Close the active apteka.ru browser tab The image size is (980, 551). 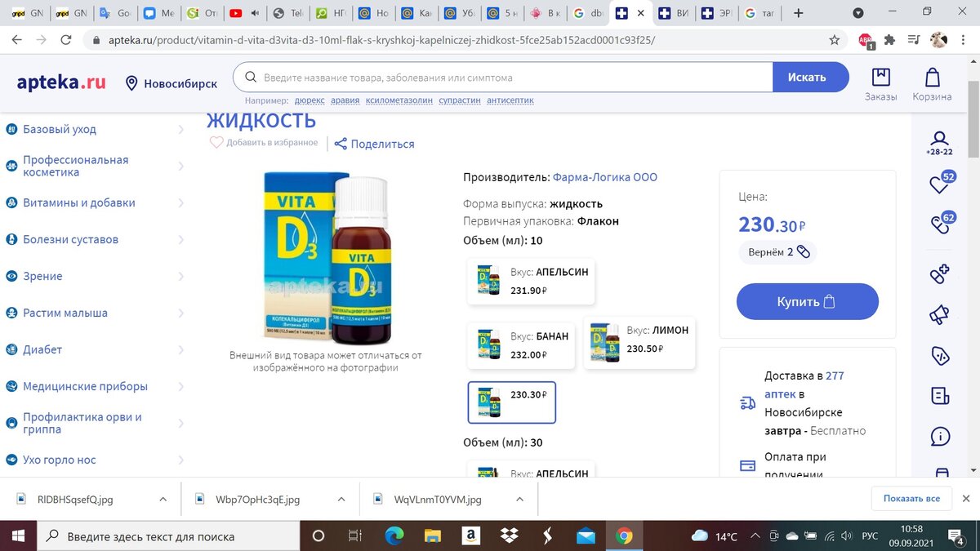(640, 13)
